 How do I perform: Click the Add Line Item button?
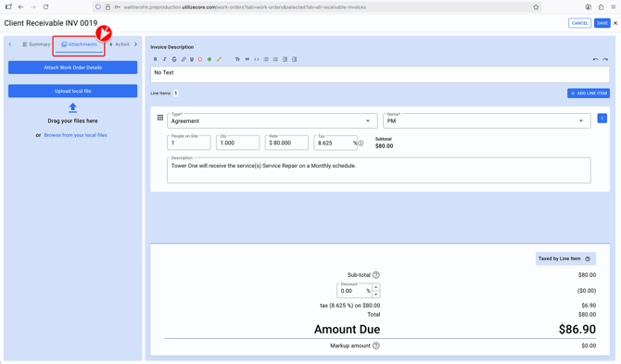tap(589, 93)
